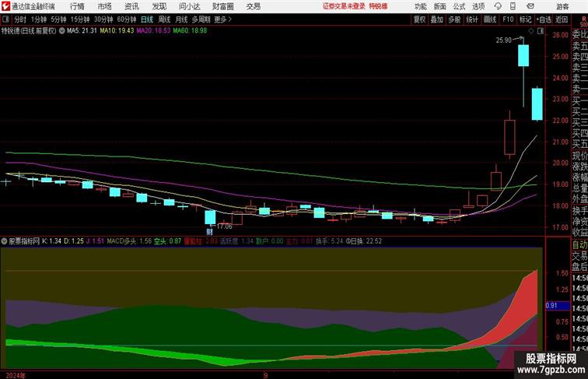Expand the main chart indicator dropdown arrow
Image resolution: width=588 pixels, height=379 pixels.
(x=62, y=31)
